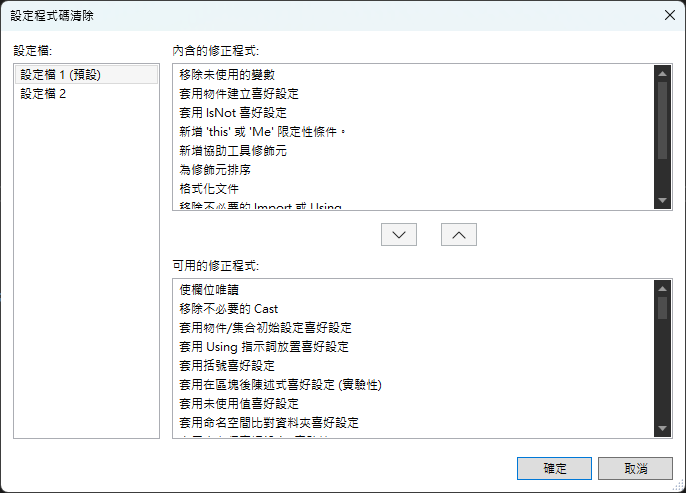Close the 設定程式碼清除 dialog
The image size is (686, 493).
point(668,15)
